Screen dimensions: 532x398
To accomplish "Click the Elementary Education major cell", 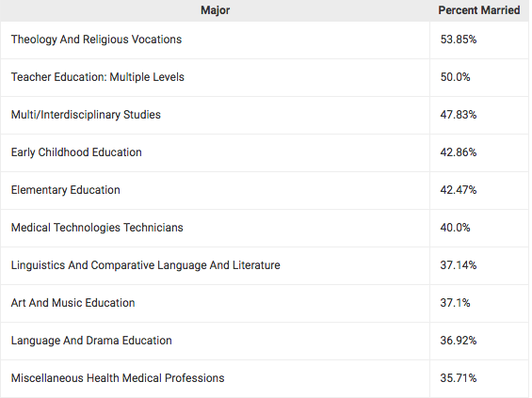I will click(215, 190).
